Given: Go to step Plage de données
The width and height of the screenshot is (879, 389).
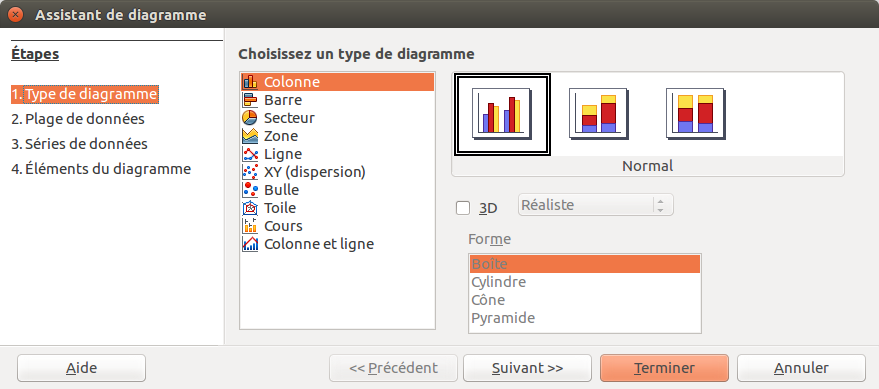Looking at the screenshot, I should 78,119.
